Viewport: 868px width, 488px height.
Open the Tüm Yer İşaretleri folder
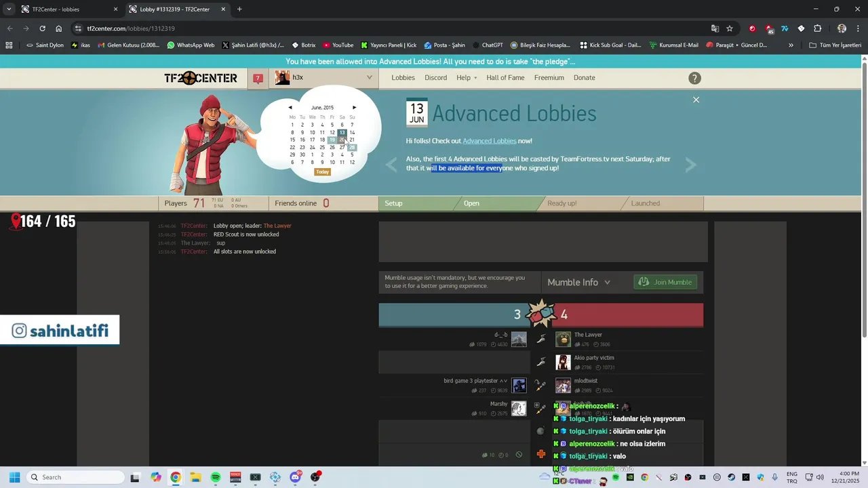[835, 45]
